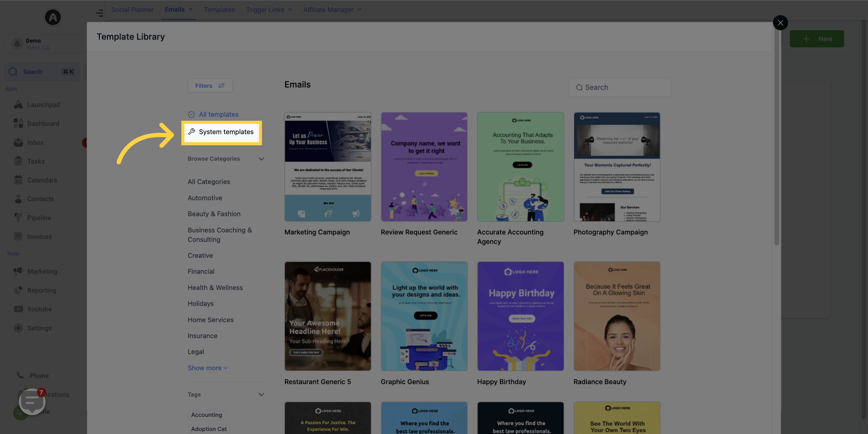This screenshot has height=434, width=868.
Task: Open the Emails dropdown menu
Action: tap(179, 9)
